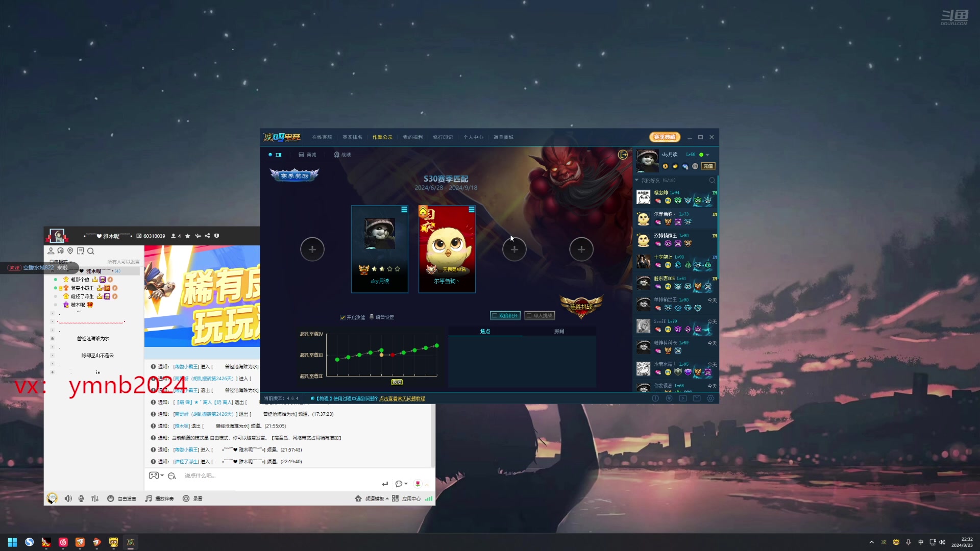Open 赛季排名 menu item
The image size is (980, 551).
coord(352,137)
